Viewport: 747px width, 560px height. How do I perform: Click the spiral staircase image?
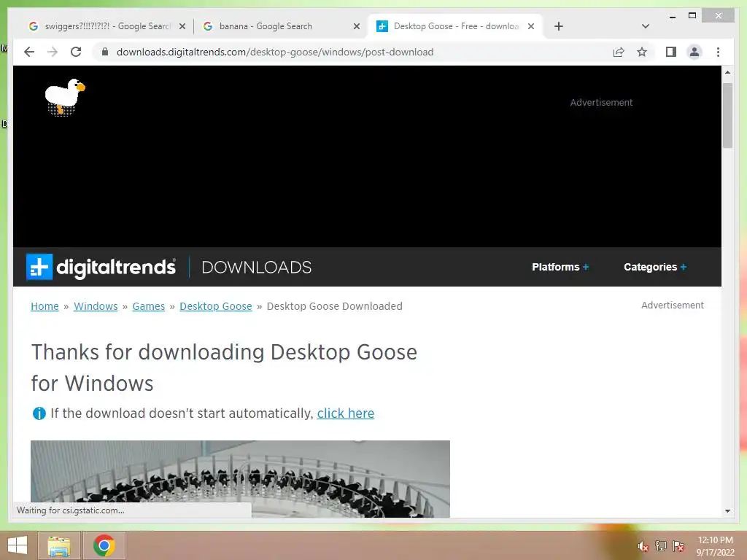240,478
